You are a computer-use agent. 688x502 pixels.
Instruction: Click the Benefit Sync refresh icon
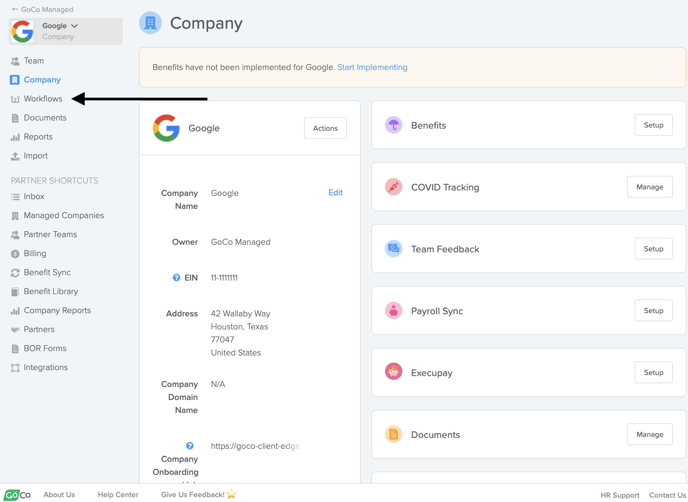coord(15,273)
